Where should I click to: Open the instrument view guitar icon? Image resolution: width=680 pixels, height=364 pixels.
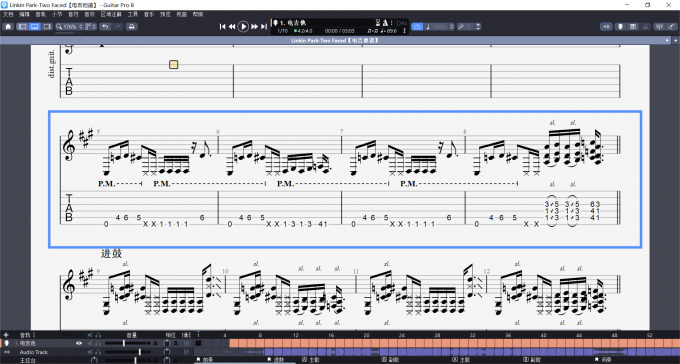(x=672, y=26)
